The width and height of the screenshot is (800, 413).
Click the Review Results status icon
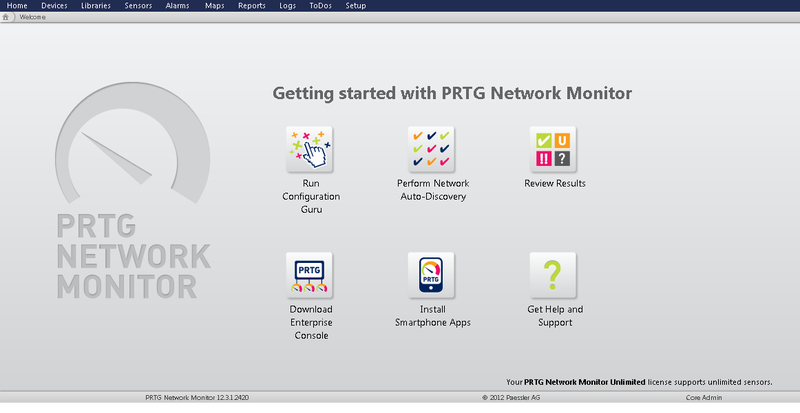[x=553, y=150]
